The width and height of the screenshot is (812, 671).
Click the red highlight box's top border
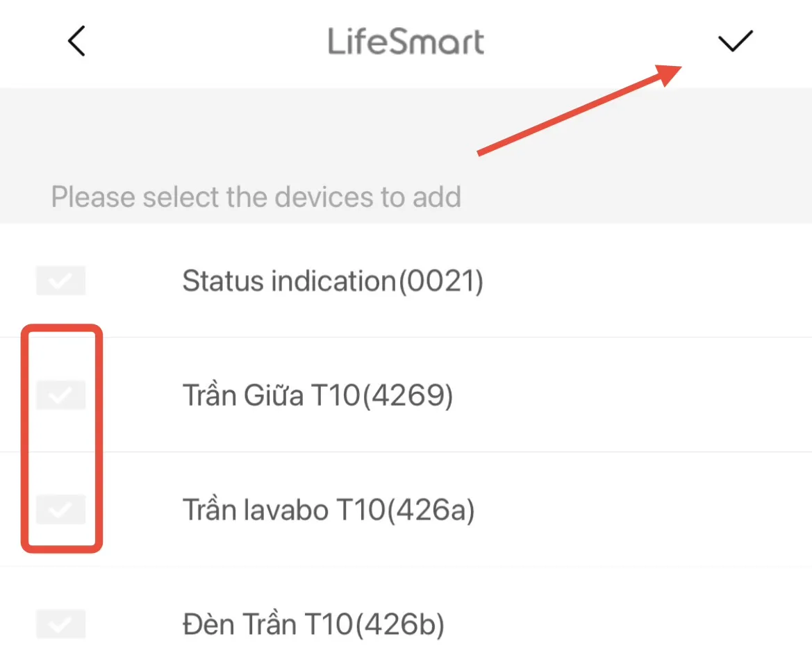point(63,329)
